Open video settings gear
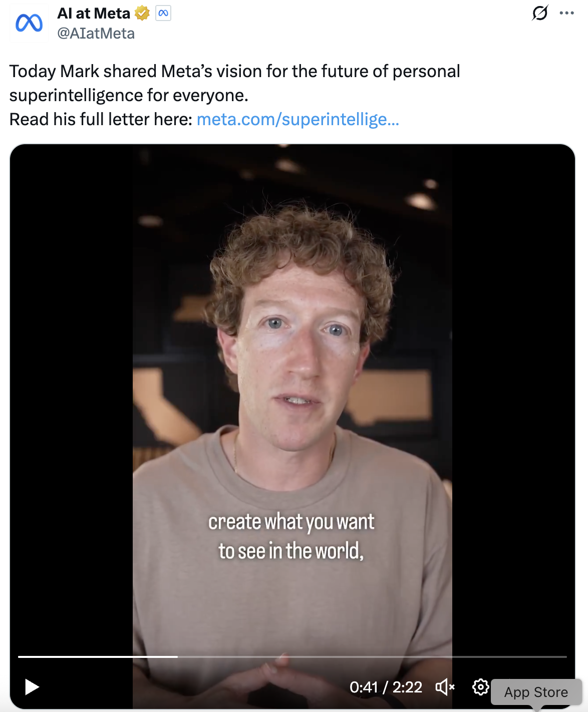This screenshot has height=712, width=588. point(481,687)
